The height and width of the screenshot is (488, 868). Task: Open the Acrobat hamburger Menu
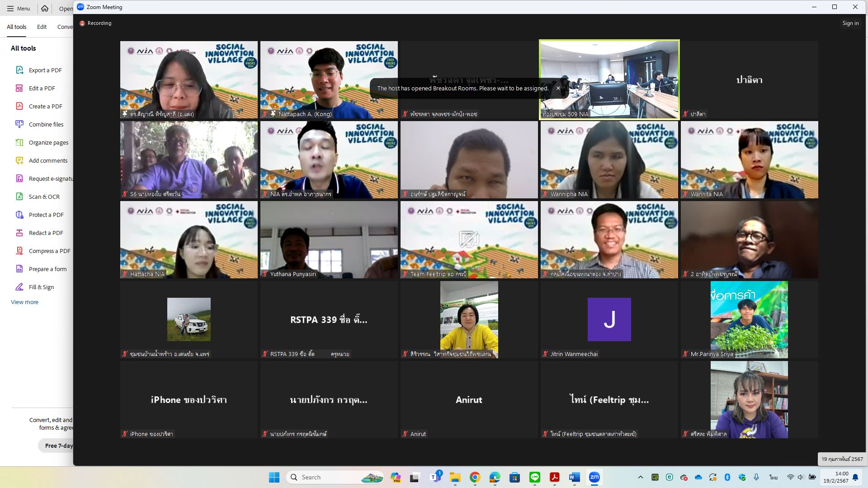coord(19,8)
